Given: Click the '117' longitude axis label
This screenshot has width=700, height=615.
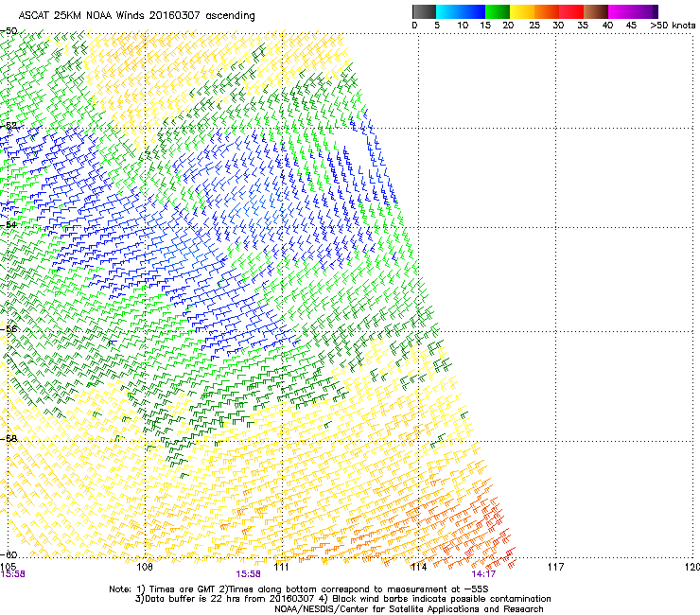Looking at the screenshot, I should [555, 567].
